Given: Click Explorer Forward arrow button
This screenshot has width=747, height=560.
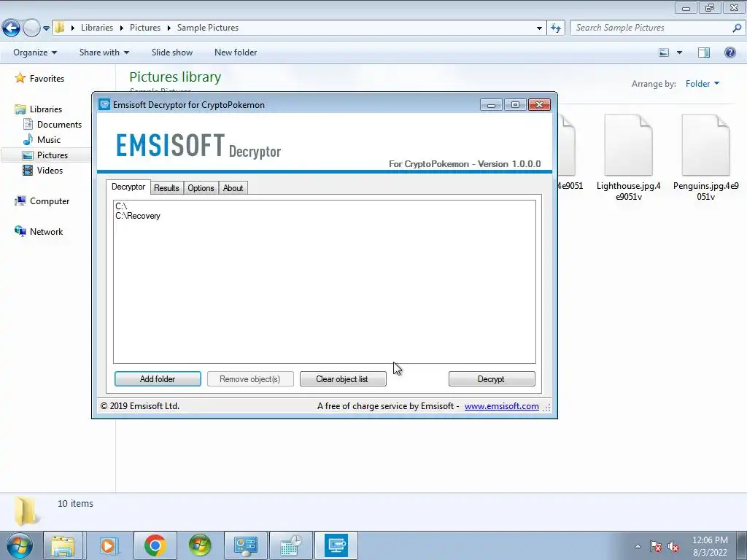Looking at the screenshot, I should 31,28.
